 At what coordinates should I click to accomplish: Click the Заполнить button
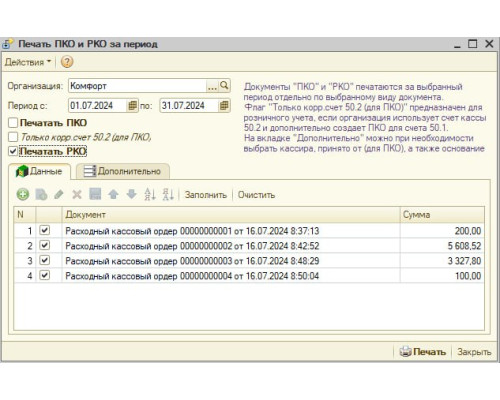206,195
